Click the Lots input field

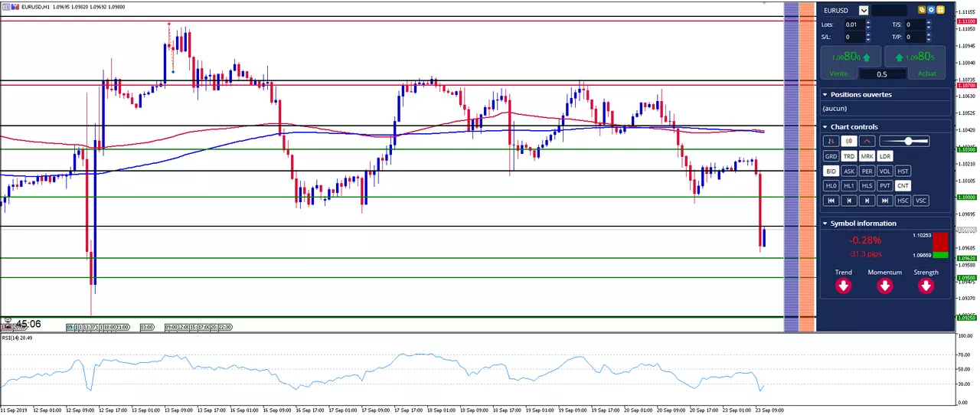pos(854,25)
